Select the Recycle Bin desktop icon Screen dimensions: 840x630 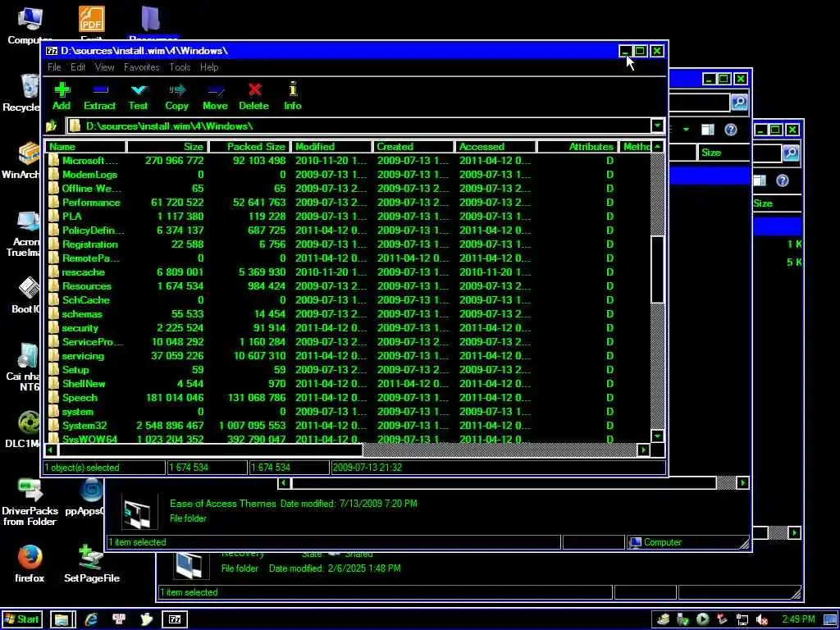21,94
